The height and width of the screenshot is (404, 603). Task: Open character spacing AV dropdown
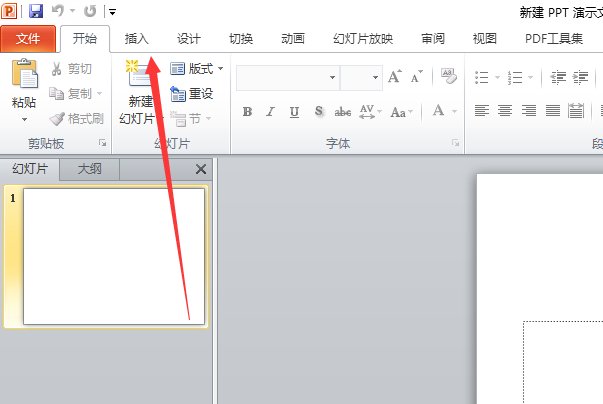[371, 112]
